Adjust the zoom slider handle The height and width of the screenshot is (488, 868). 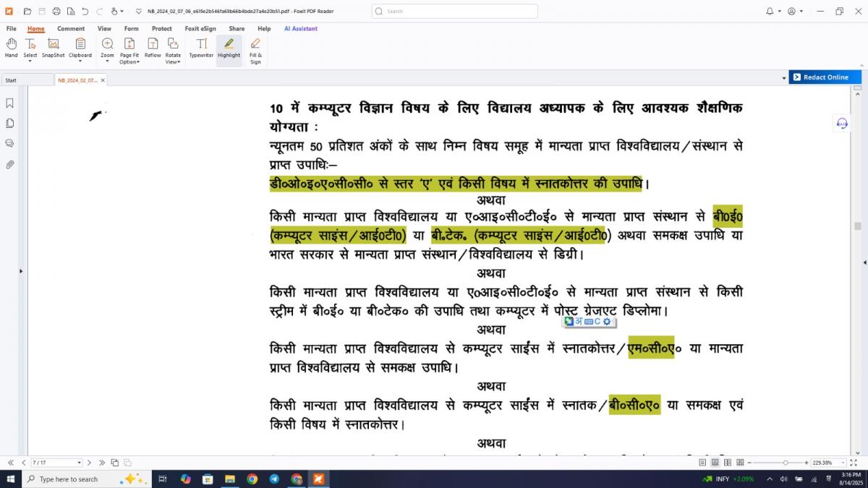point(786,463)
